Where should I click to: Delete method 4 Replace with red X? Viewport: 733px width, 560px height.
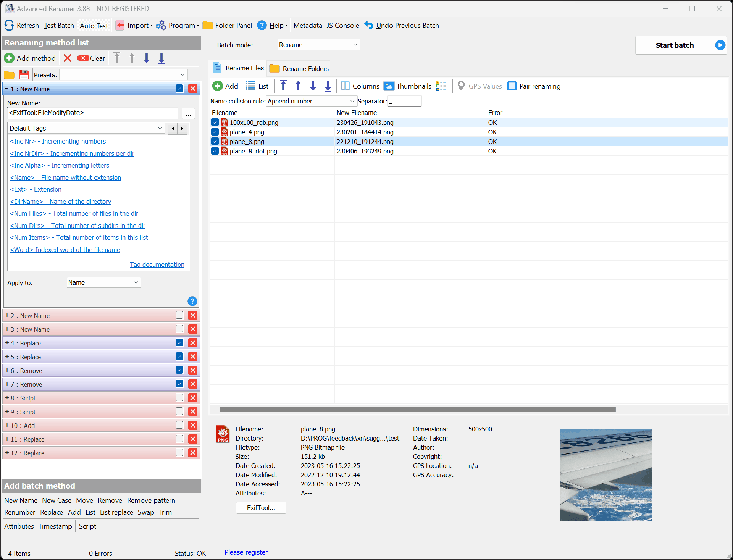(193, 343)
